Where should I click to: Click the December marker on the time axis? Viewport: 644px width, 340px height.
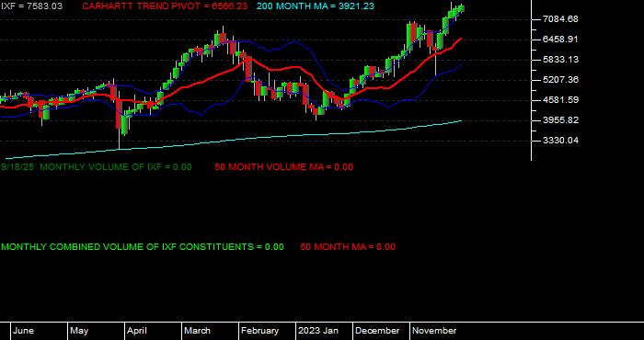click(x=377, y=331)
